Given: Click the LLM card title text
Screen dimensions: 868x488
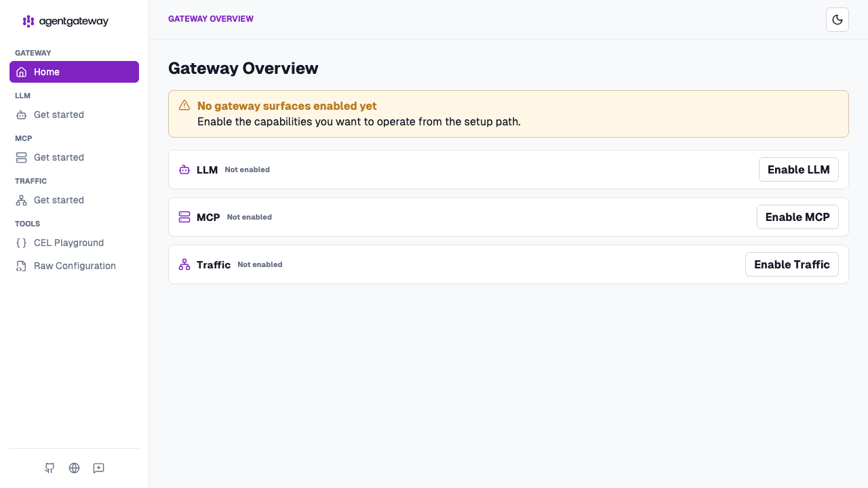Looking at the screenshot, I should pos(207,170).
